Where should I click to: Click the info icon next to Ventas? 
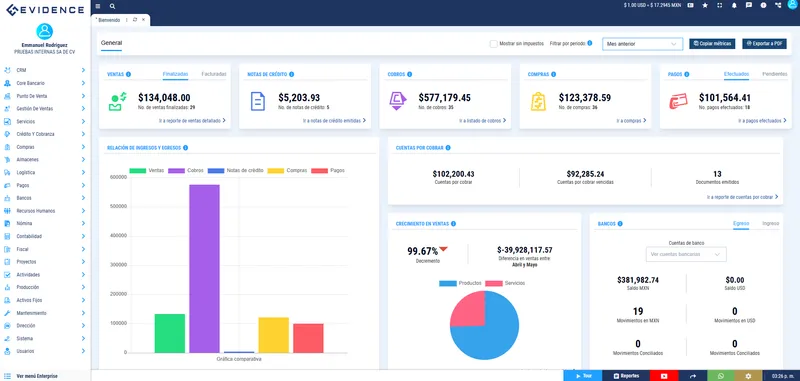[x=128, y=74]
